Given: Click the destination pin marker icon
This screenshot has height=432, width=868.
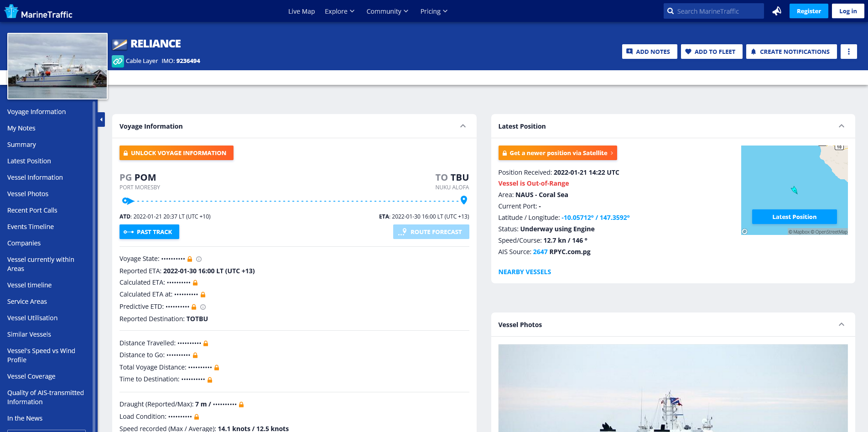Looking at the screenshot, I should [x=464, y=200].
